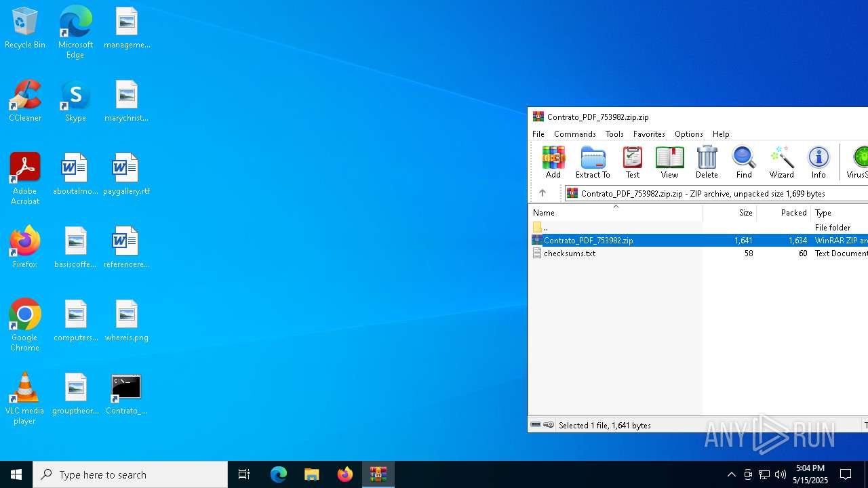Viewport: 868px width, 488px height.
Task: Open the Favorites menu
Action: [x=649, y=134]
